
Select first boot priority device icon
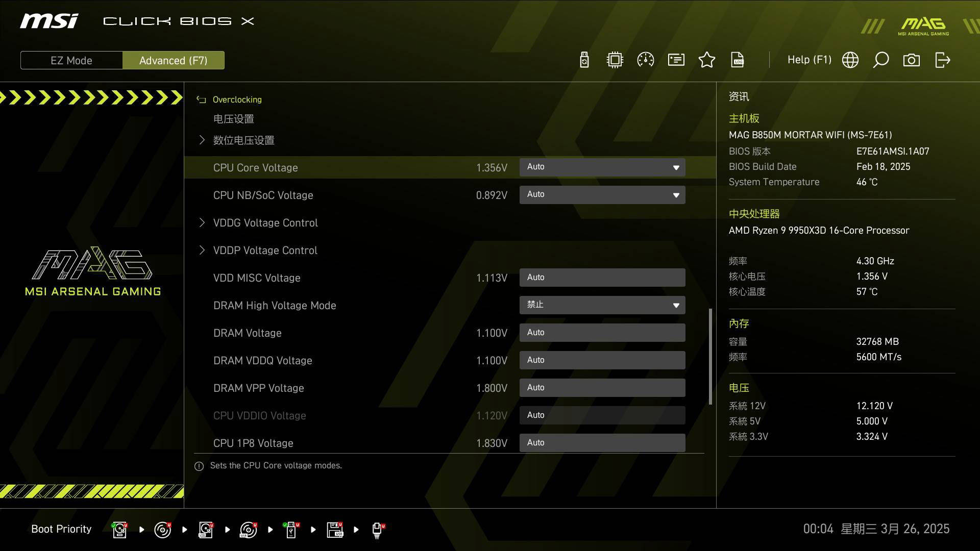(119, 530)
